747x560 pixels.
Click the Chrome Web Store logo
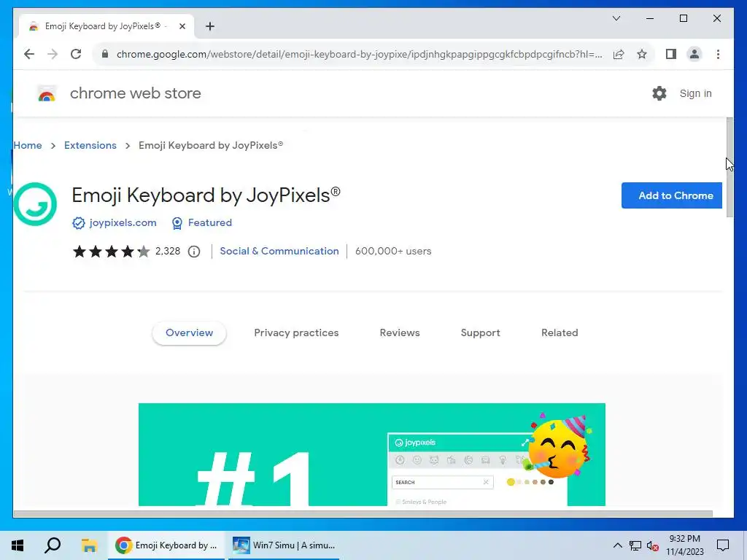pyautogui.click(x=47, y=94)
